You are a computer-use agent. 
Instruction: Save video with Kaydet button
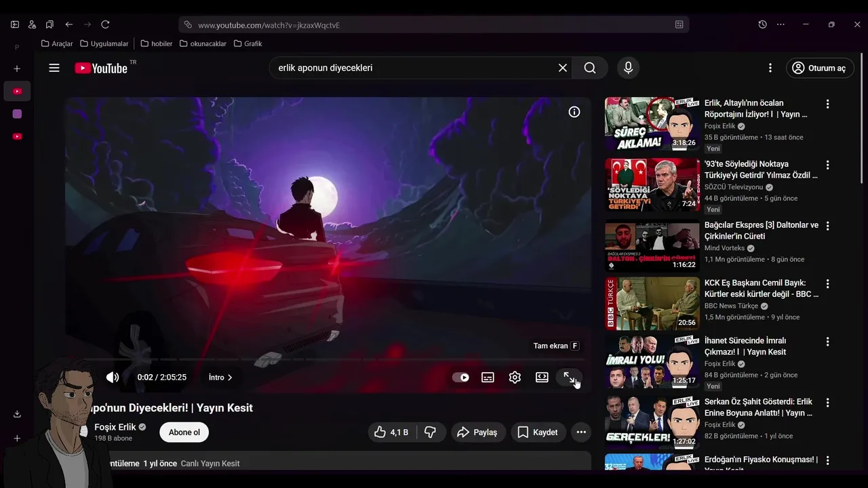point(538,432)
